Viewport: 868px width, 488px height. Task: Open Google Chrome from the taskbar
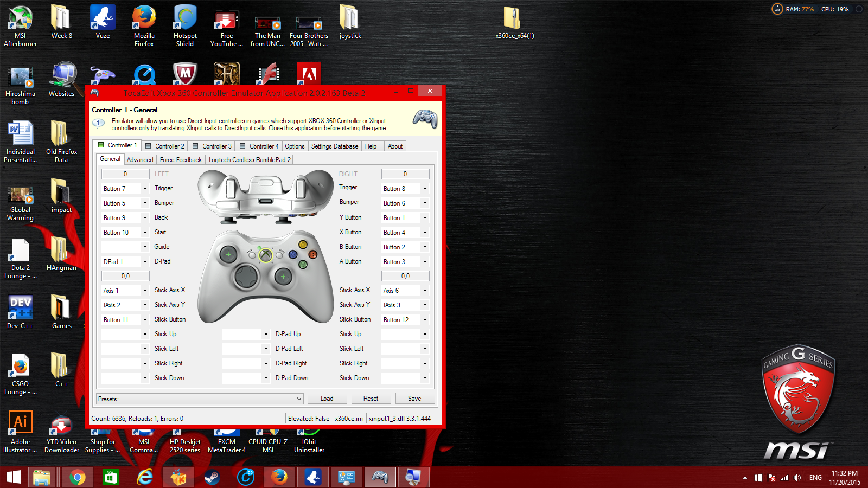pos(77,477)
